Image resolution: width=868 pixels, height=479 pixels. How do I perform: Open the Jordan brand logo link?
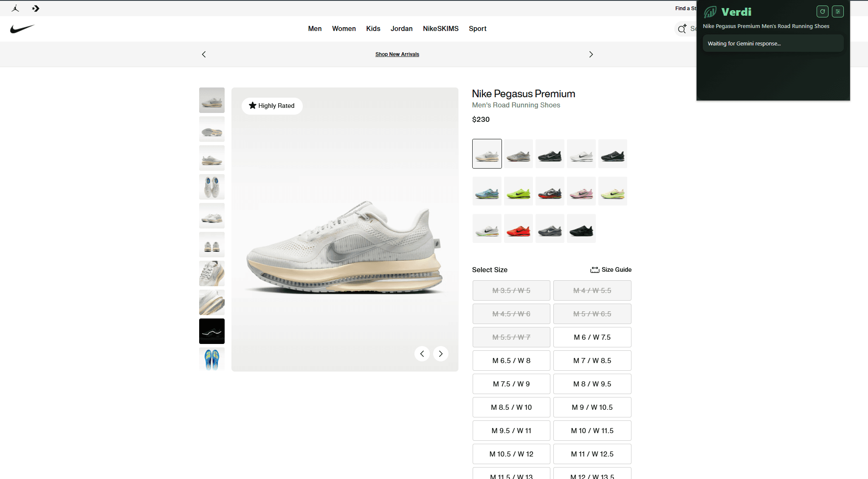16,8
